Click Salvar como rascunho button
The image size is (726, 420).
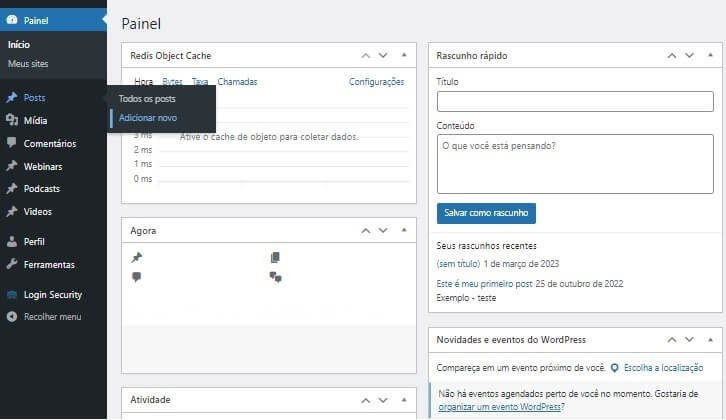[486, 213]
